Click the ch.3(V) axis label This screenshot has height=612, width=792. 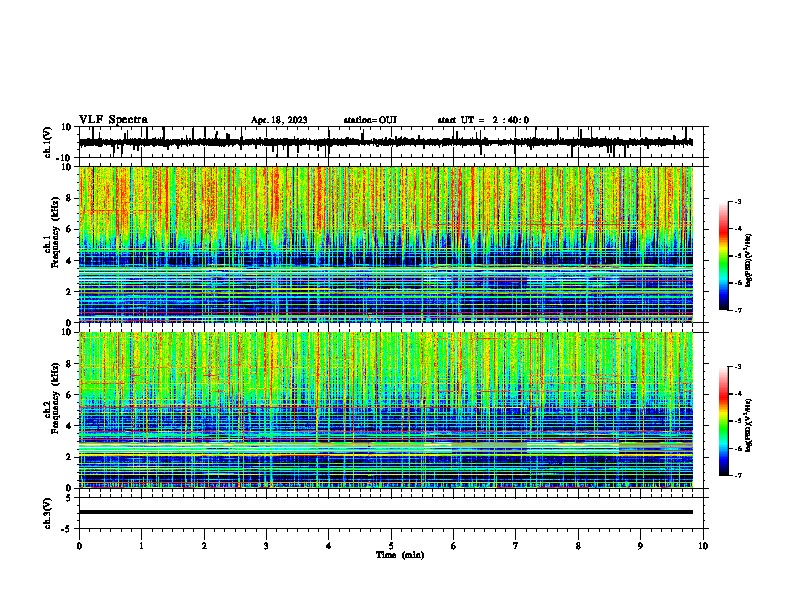click(48, 513)
